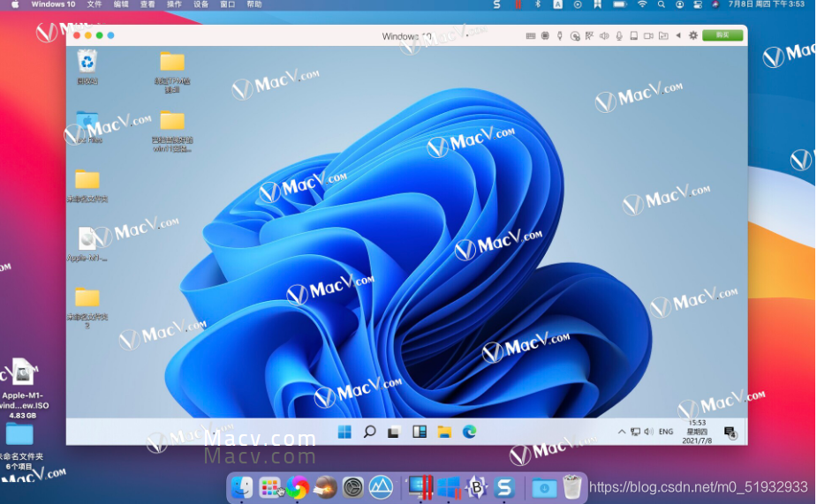Select the Apple-M1 ISO file on Windows desktop

pyautogui.click(x=87, y=244)
